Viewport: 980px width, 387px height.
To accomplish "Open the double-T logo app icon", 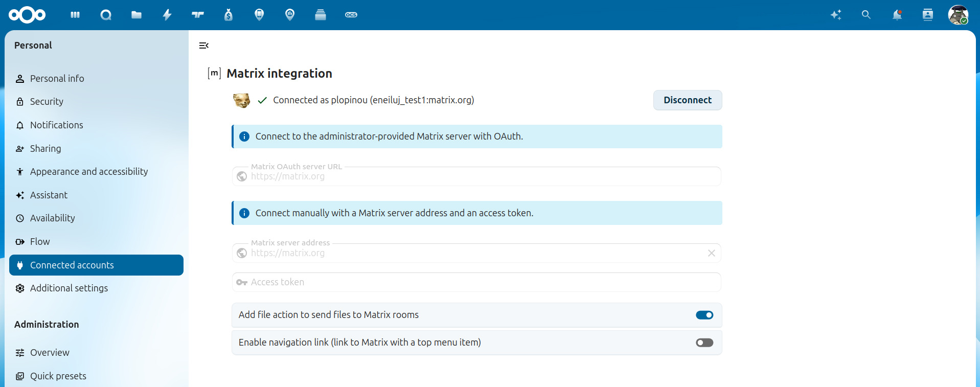I will point(198,15).
